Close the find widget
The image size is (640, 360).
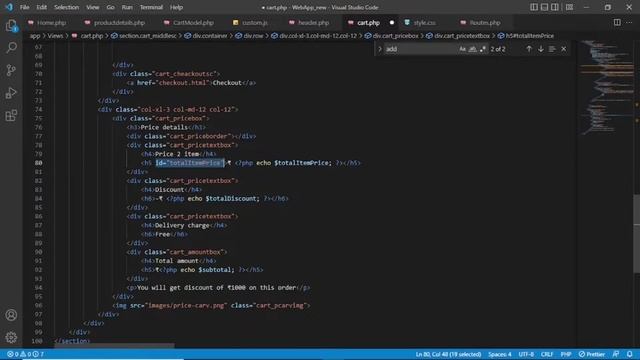click(564, 49)
